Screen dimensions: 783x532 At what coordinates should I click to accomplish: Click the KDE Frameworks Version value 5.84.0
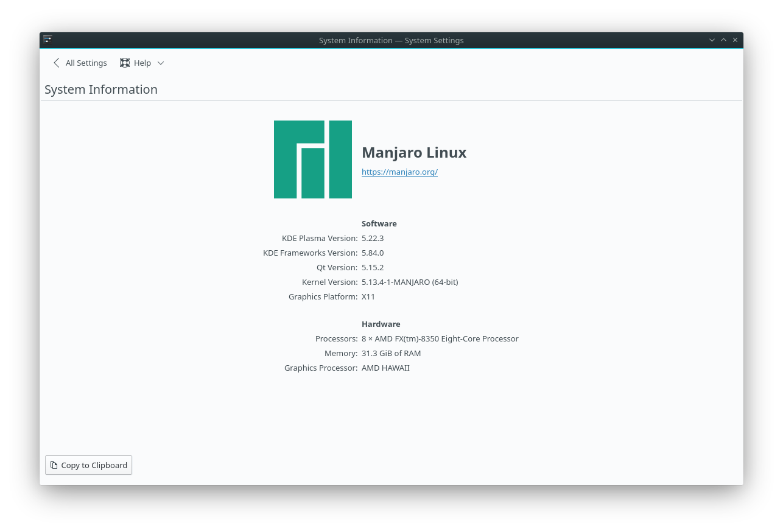373,253
